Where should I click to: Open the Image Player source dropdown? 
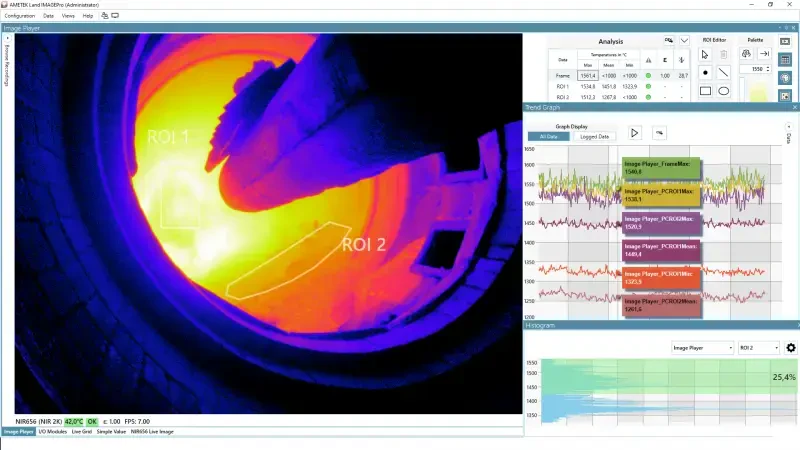(700, 348)
